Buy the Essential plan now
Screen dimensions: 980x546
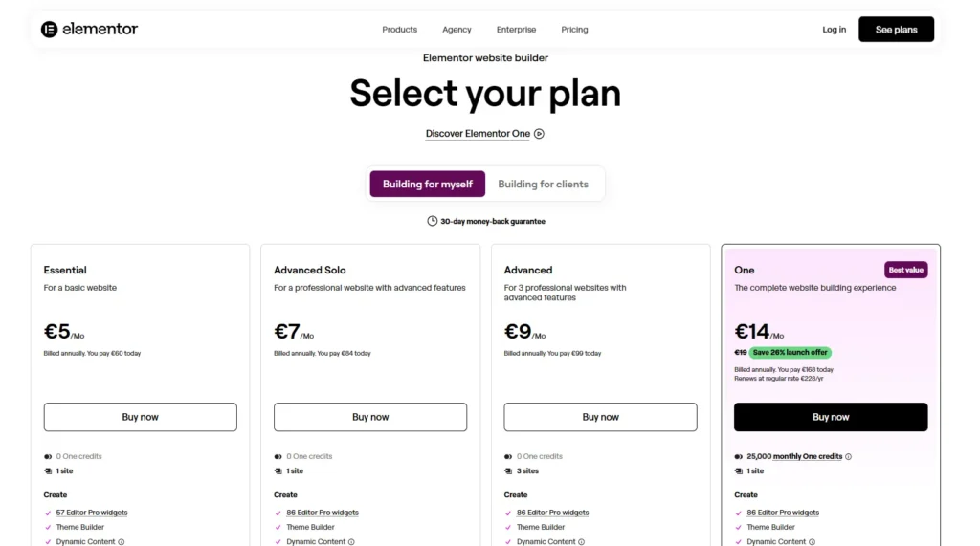(x=141, y=417)
